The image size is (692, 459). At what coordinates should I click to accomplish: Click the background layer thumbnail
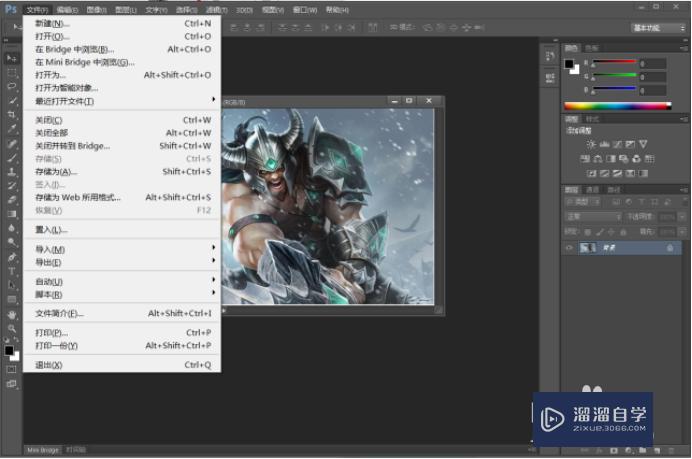click(x=587, y=248)
